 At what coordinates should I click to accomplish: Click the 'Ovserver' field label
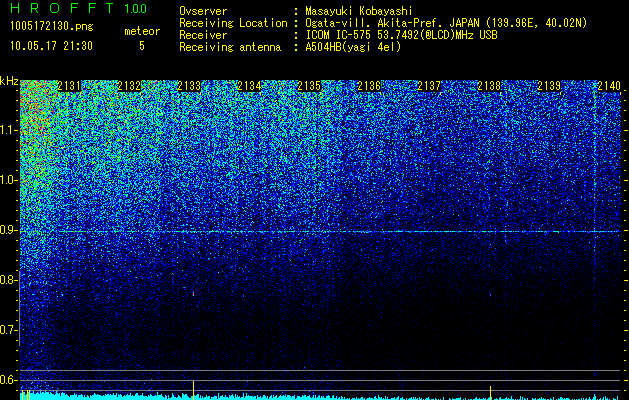tap(203, 11)
